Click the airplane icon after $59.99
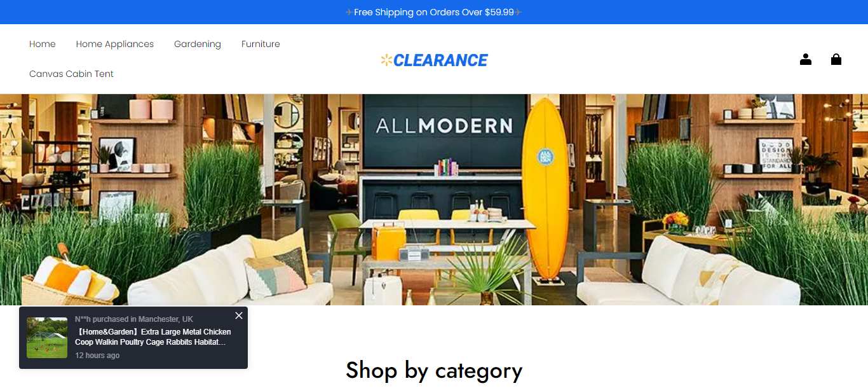 519,12
